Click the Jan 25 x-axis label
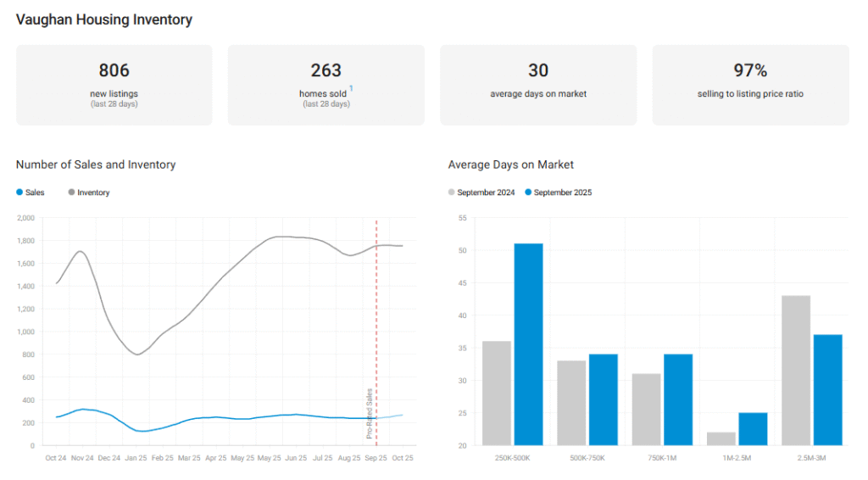This screenshot has width=868, height=480. 136,458
